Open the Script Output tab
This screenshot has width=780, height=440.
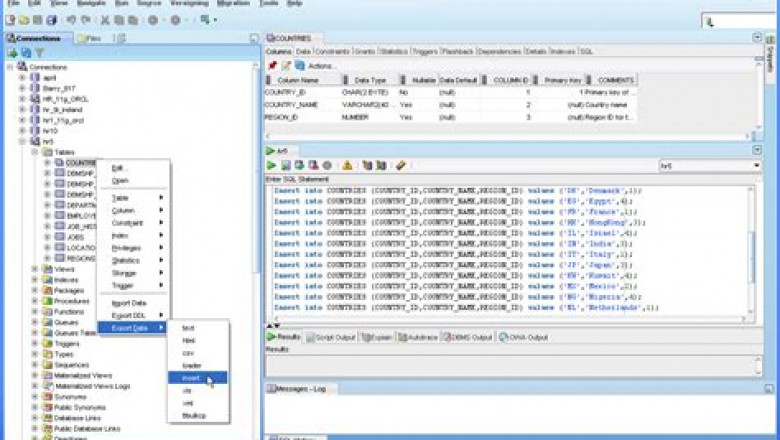pyautogui.click(x=330, y=337)
